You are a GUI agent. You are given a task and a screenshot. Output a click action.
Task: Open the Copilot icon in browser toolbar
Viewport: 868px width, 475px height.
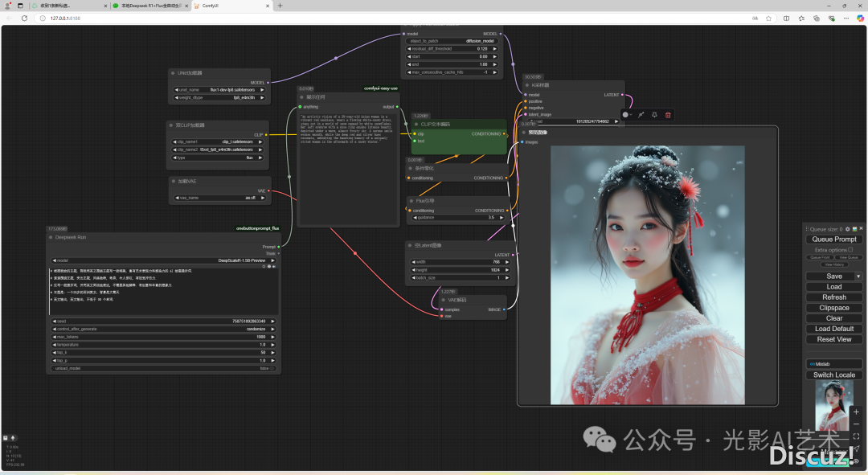[860, 18]
